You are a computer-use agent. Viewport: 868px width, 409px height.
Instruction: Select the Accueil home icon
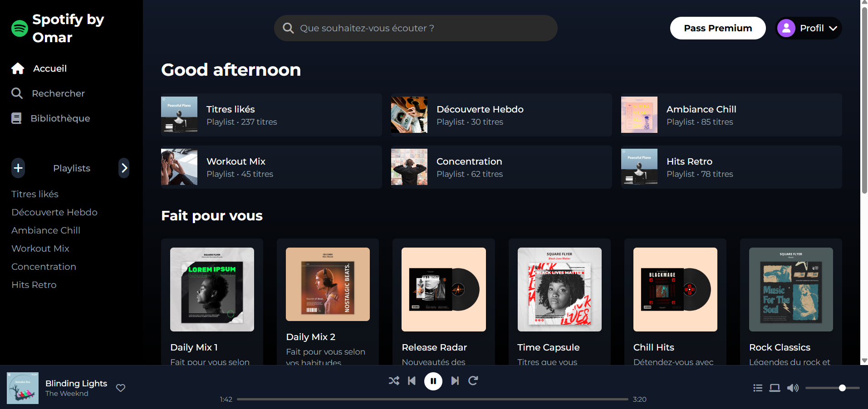click(x=17, y=68)
